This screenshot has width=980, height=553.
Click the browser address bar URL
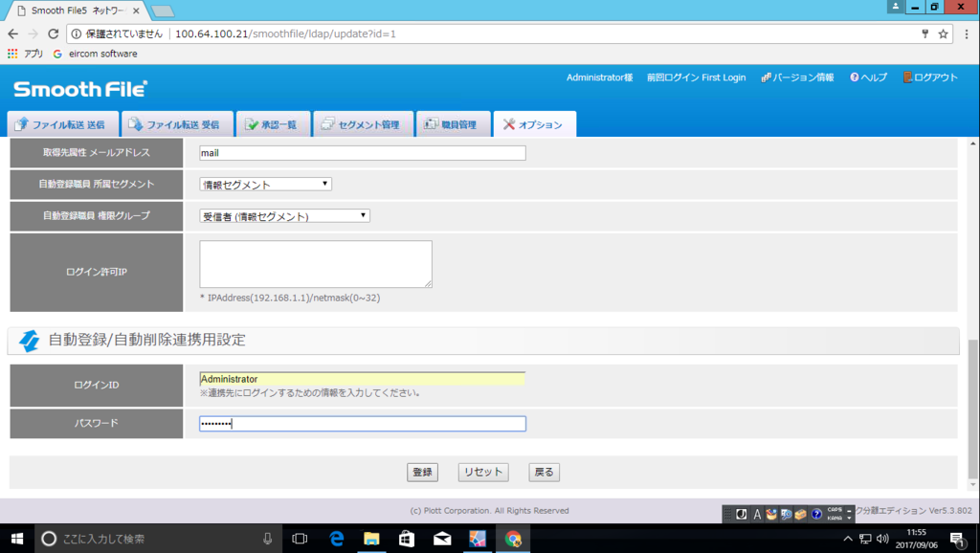click(285, 33)
